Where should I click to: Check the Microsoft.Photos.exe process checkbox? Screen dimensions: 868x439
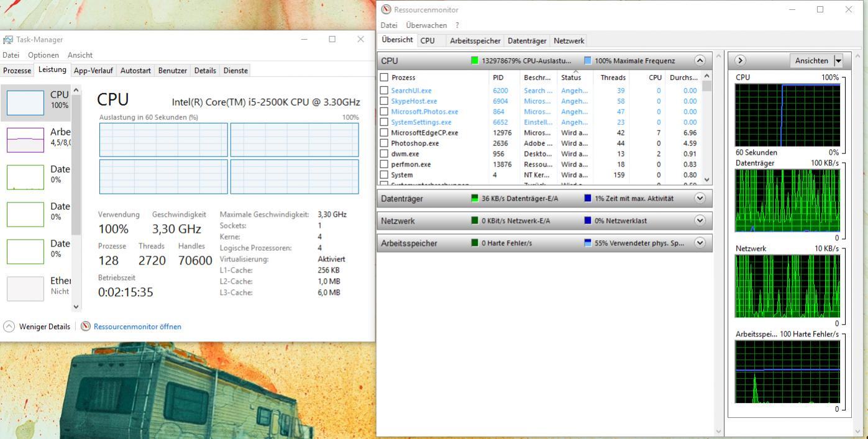click(x=384, y=112)
